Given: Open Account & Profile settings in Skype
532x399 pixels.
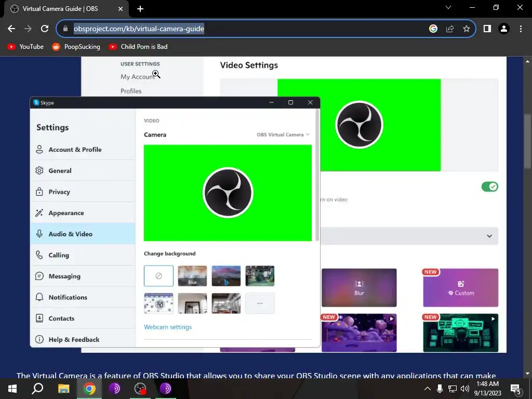Looking at the screenshot, I should 83,150.
